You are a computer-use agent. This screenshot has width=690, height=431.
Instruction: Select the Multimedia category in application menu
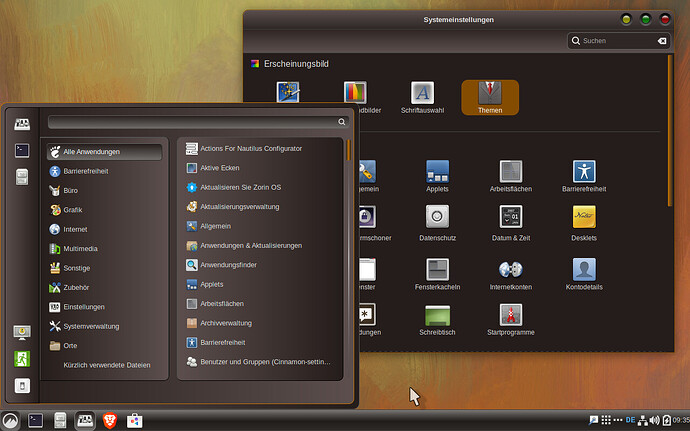80,248
